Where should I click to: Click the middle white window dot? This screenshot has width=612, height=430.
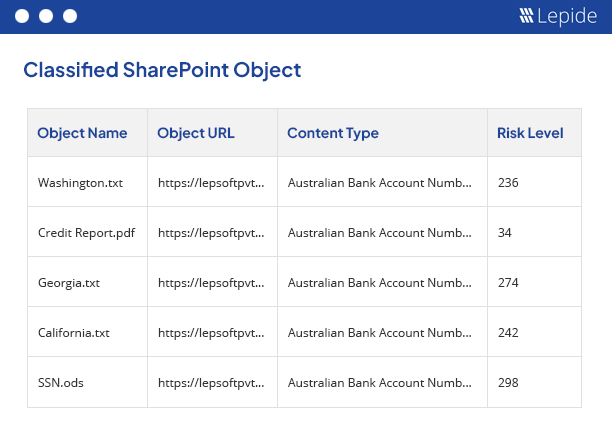[x=46, y=16]
